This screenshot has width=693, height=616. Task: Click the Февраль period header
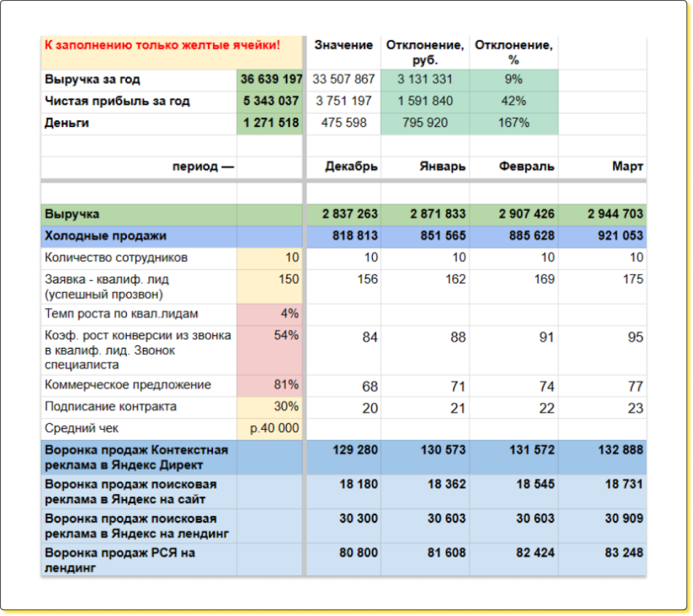527,166
